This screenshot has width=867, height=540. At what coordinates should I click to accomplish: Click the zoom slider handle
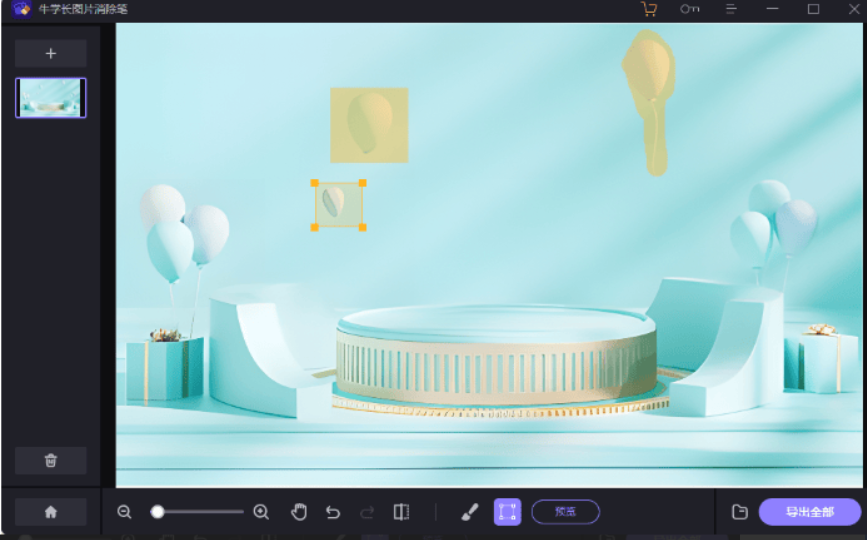(x=157, y=512)
